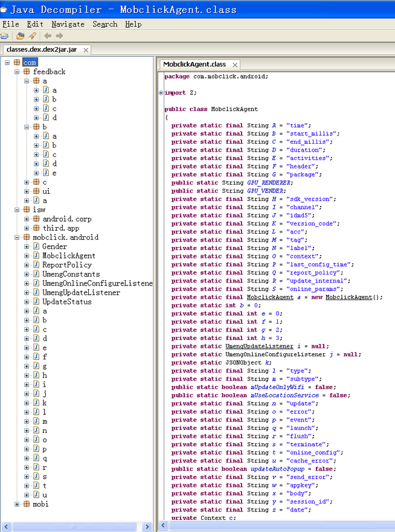Screen dimensions: 395x532
Task: Click the ui package icon
Action: click(36, 191)
